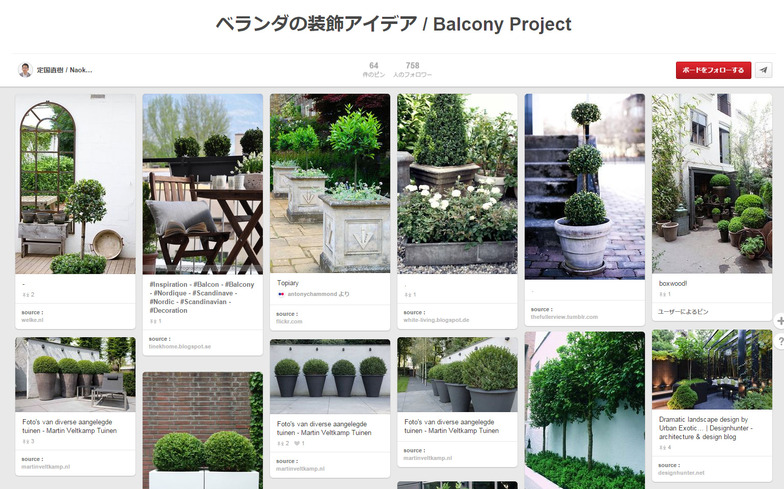The height and width of the screenshot is (489, 784).
Task: Open the thefullerview.tumblr.com source link
Action: pyautogui.click(x=564, y=317)
